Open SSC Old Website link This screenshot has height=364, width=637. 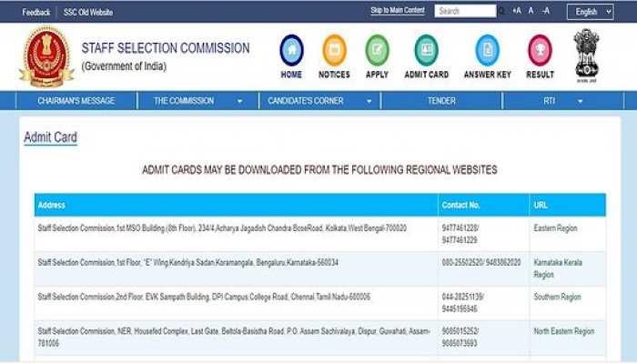click(x=88, y=12)
